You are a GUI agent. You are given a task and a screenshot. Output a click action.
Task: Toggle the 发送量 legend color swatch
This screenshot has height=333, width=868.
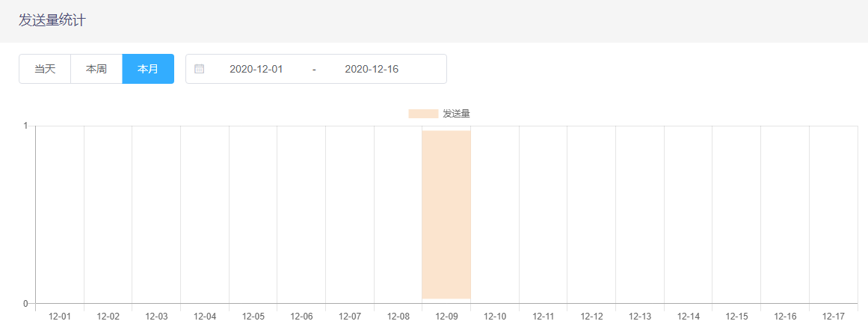point(423,114)
